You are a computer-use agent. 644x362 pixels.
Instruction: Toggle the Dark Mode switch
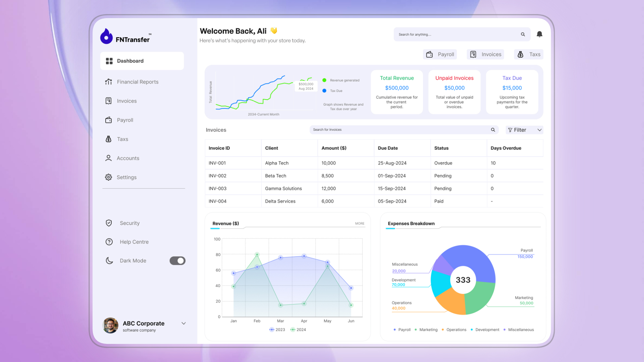177,261
